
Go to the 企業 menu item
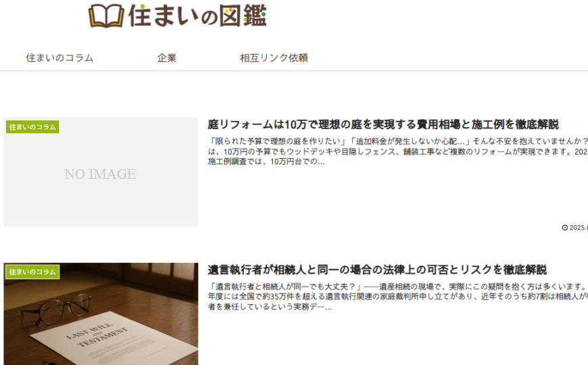[x=167, y=58]
